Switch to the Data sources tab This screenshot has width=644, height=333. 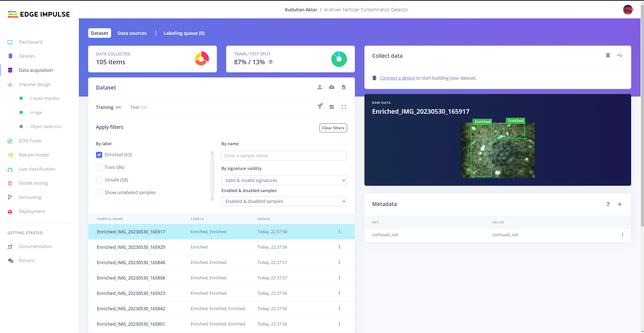(132, 33)
